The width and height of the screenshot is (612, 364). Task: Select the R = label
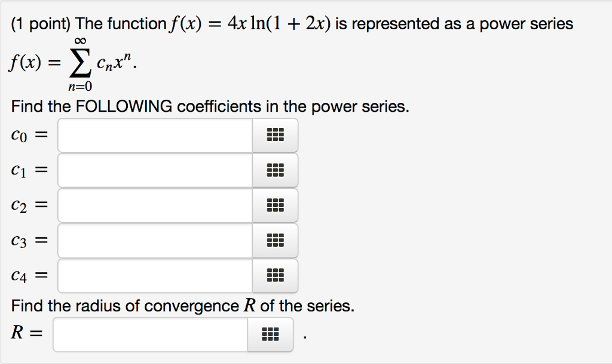[25, 334]
